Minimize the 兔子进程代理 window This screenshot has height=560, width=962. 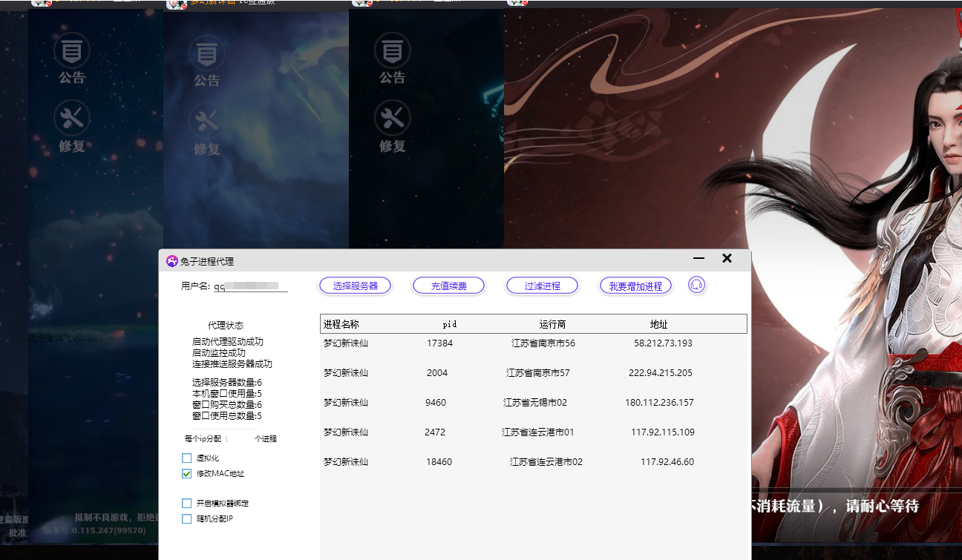click(x=698, y=258)
